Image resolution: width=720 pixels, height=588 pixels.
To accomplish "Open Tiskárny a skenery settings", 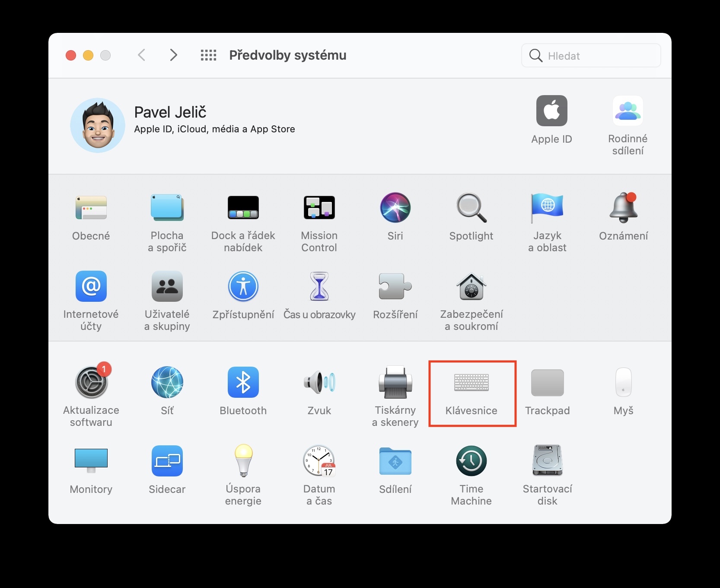I will coord(395,398).
